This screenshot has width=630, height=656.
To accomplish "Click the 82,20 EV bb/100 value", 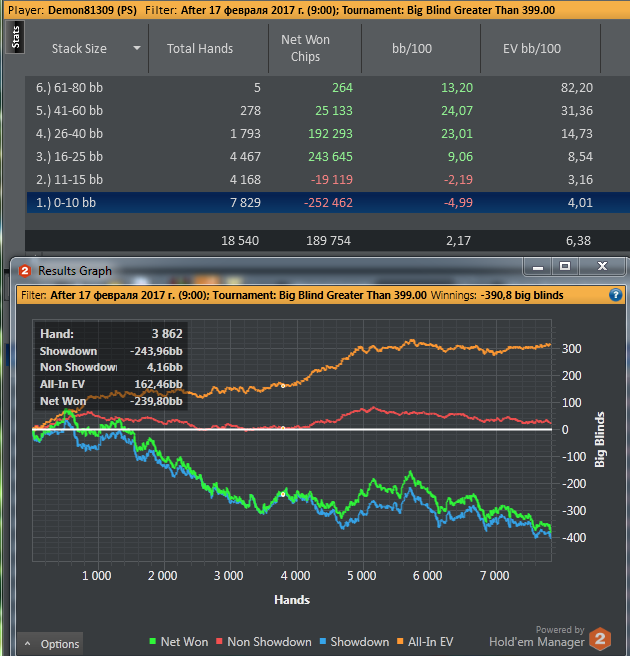I will tap(576, 87).
